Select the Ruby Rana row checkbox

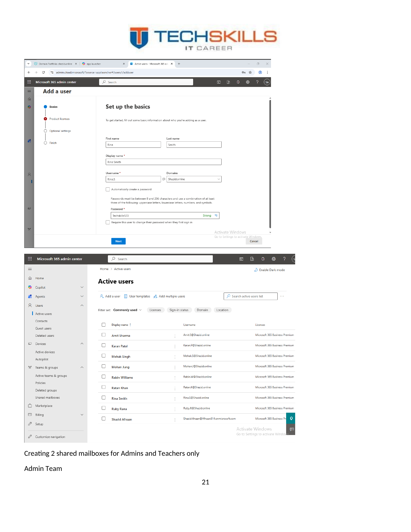[x=104, y=408]
